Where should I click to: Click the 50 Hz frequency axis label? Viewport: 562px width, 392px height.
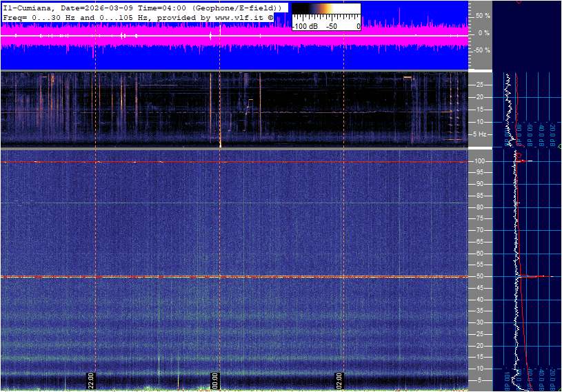[x=479, y=276]
